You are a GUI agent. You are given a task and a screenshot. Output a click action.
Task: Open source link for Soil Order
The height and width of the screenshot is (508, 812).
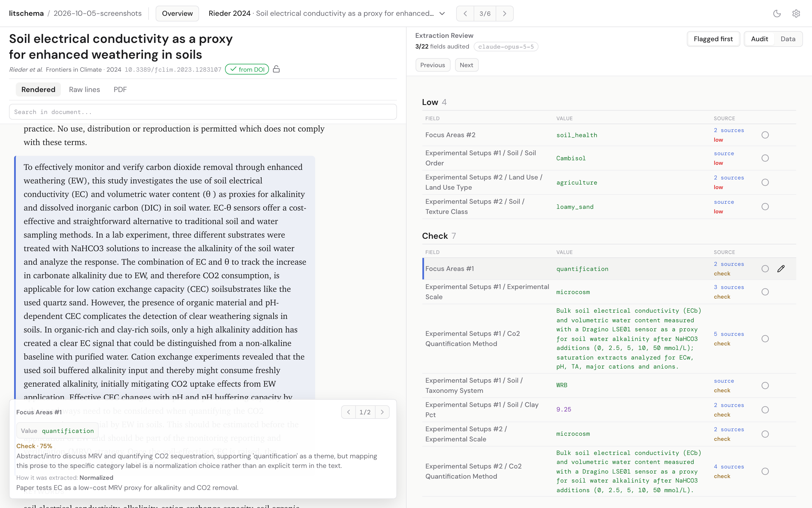tap(724, 153)
